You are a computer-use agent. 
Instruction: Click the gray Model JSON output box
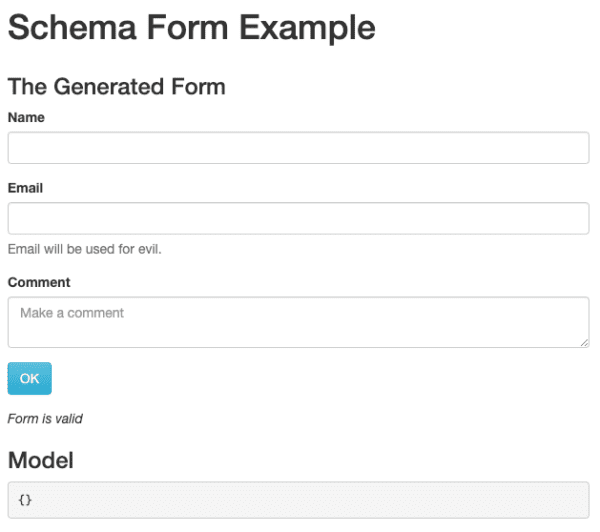tap(298, 500)
